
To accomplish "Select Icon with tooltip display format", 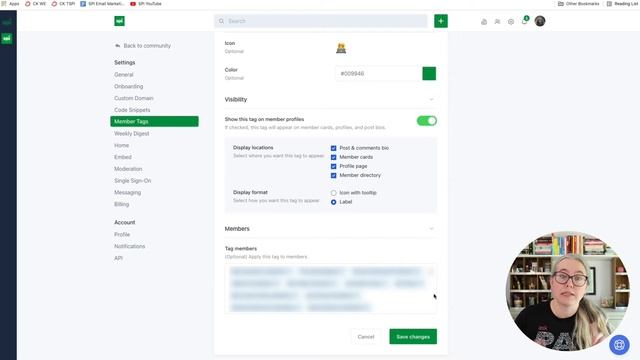I will click(333, 193).
